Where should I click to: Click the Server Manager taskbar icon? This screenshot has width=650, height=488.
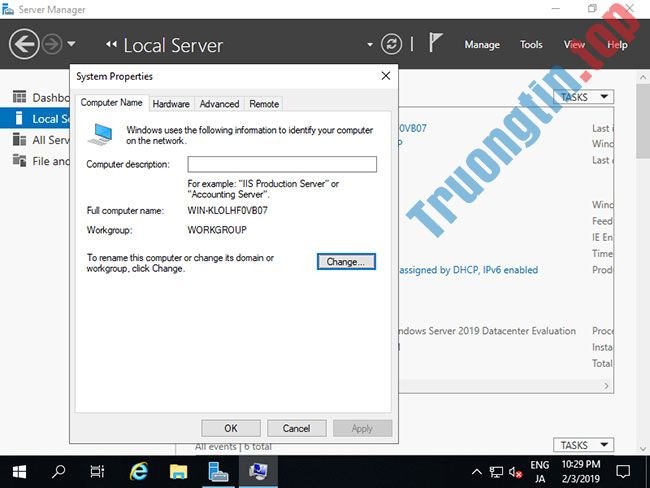[x=218, y=471]
